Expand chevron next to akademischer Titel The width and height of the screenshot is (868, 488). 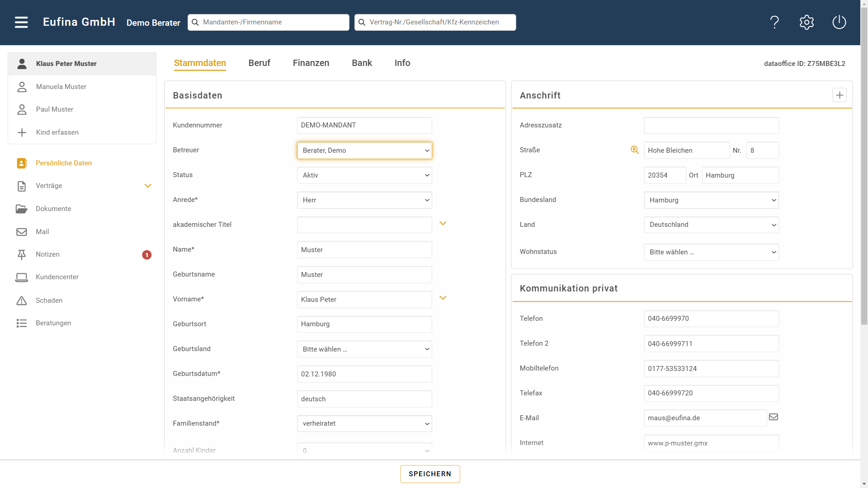(443, 224)
